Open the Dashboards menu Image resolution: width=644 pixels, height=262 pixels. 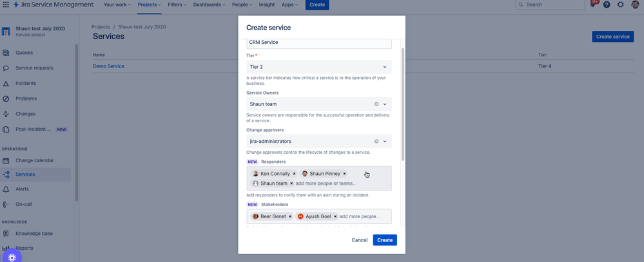(x=209, y=5)
